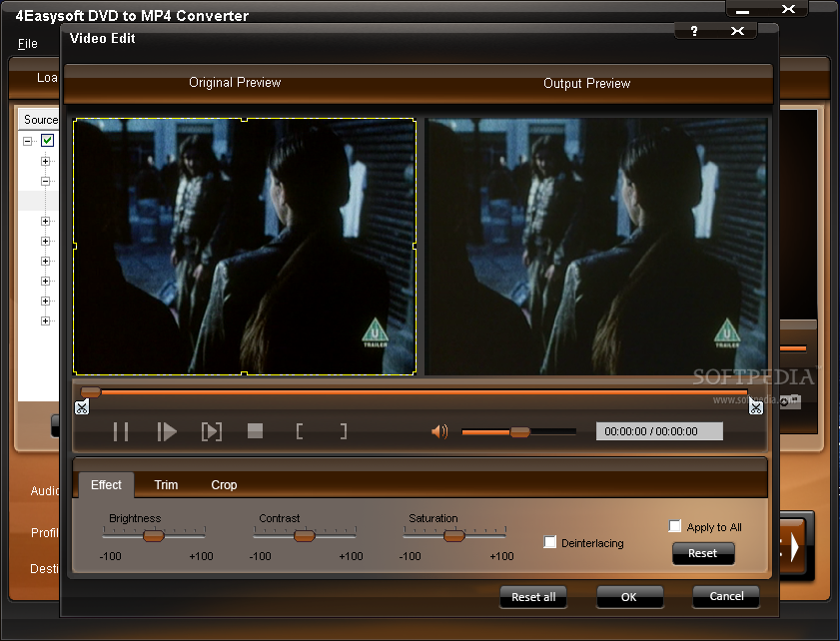Mute audio with the speaker icon

pos(439,431)
